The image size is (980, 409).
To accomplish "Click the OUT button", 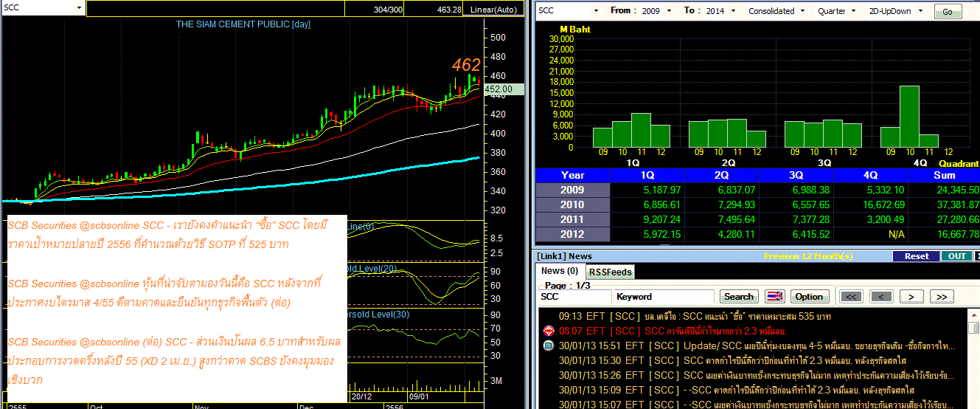I will [957, 256].
